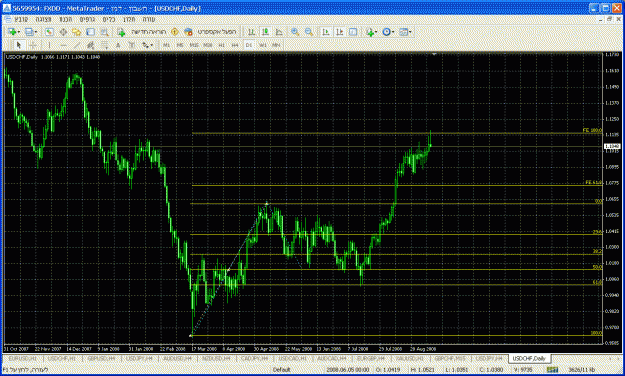Toggle the Terminal window icon

pos(90,32)
